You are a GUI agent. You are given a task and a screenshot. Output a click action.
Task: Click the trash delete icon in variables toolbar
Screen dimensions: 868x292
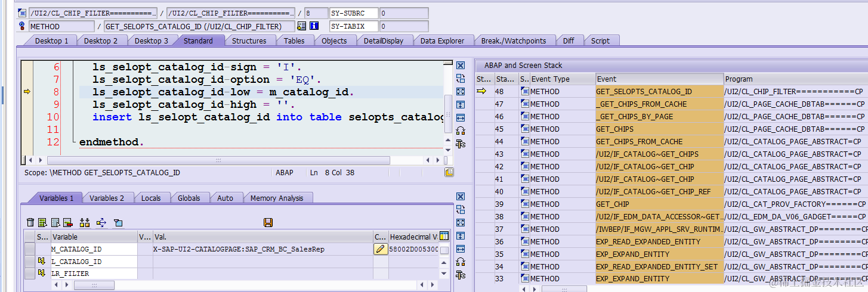(30, 222)
